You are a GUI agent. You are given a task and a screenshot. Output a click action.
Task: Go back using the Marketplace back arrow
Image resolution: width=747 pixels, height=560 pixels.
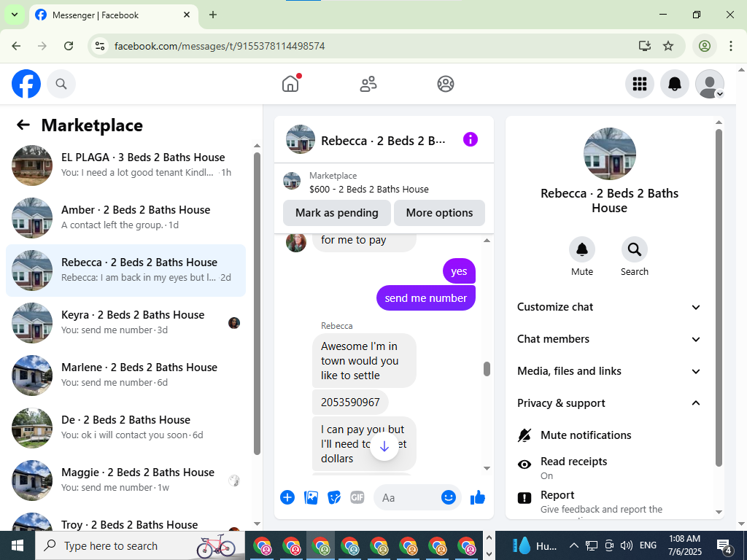click(x=23, y=125)
